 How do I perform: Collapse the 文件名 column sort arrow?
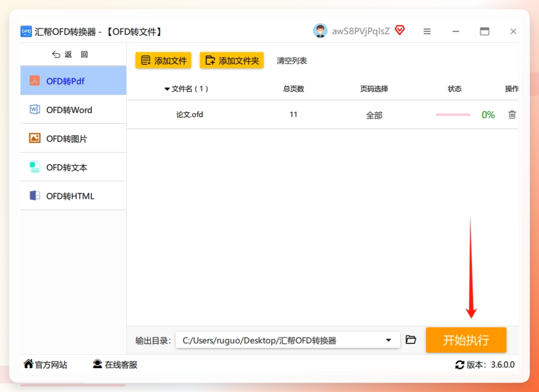[x=167, y=89]
